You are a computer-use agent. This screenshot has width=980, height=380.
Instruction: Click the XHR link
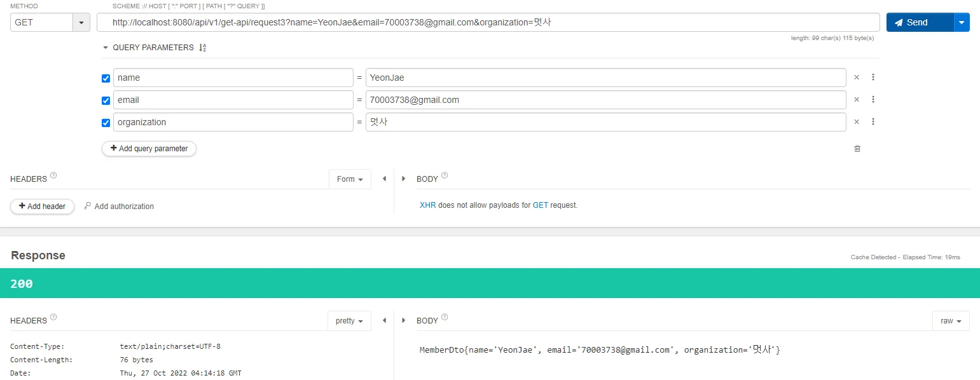tap(428, 205)
